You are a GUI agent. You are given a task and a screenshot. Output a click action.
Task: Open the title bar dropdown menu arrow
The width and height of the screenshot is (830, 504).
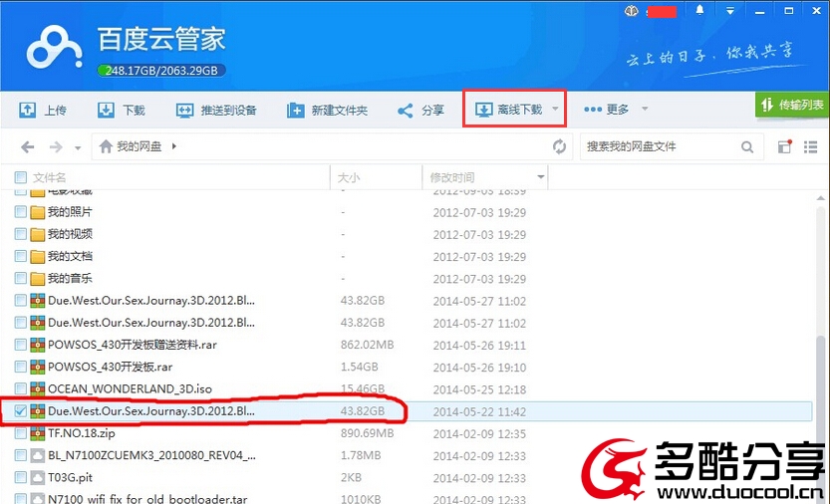(730, 11)
